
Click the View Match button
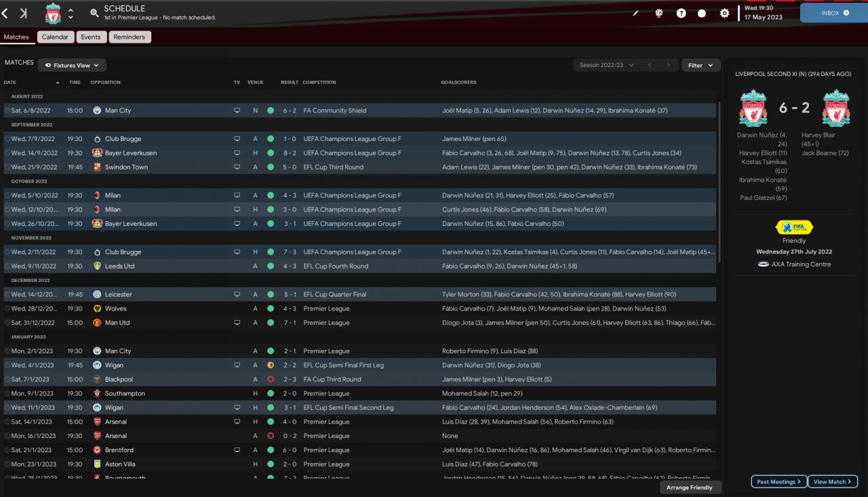[833, 482]
